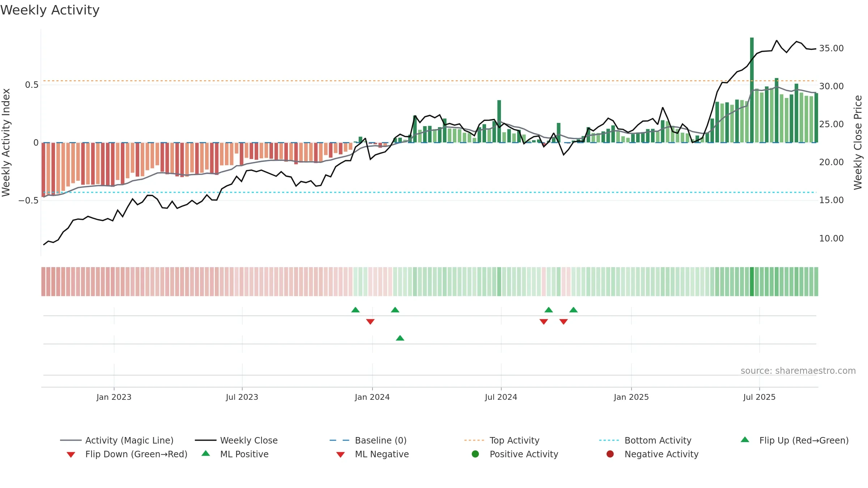Click the Jan 2023 axis label
This screenshot has width=868, height=488.
(114, 397)
